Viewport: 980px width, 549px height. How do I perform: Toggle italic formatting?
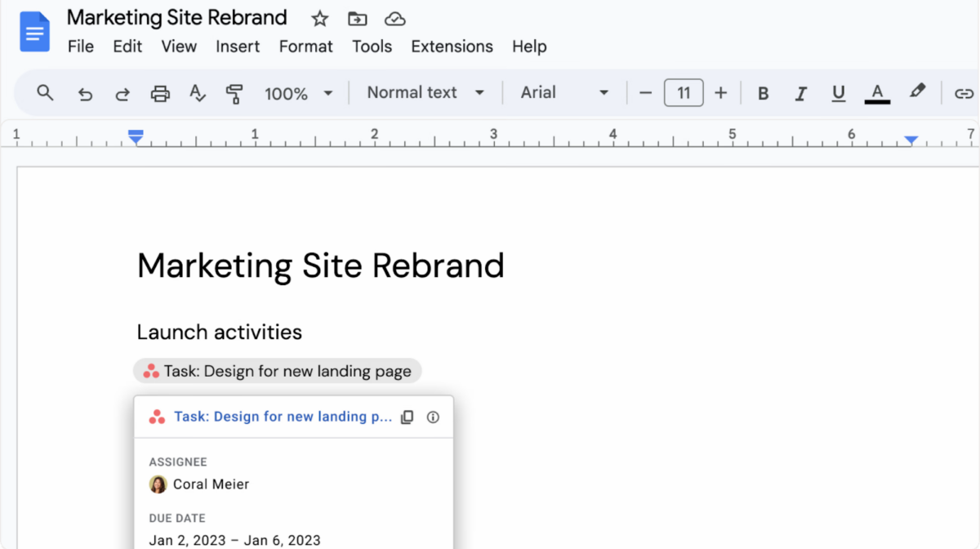800,92
